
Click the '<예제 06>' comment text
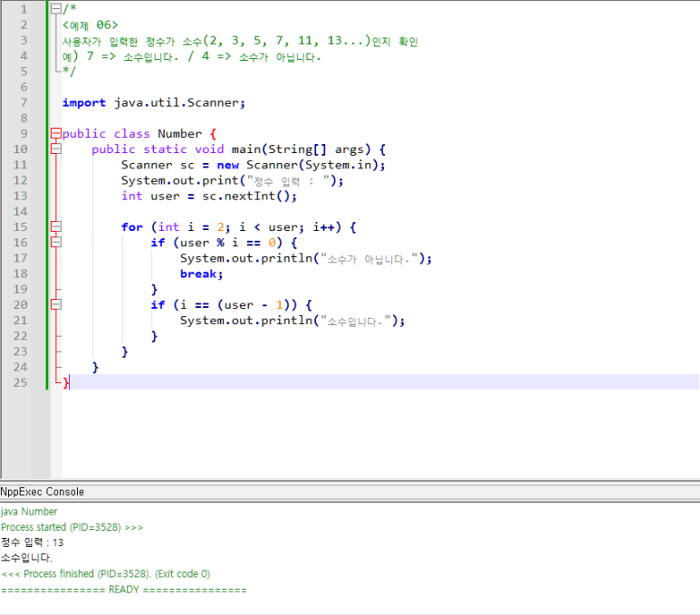pyautogui.click(x=91, y=25)
